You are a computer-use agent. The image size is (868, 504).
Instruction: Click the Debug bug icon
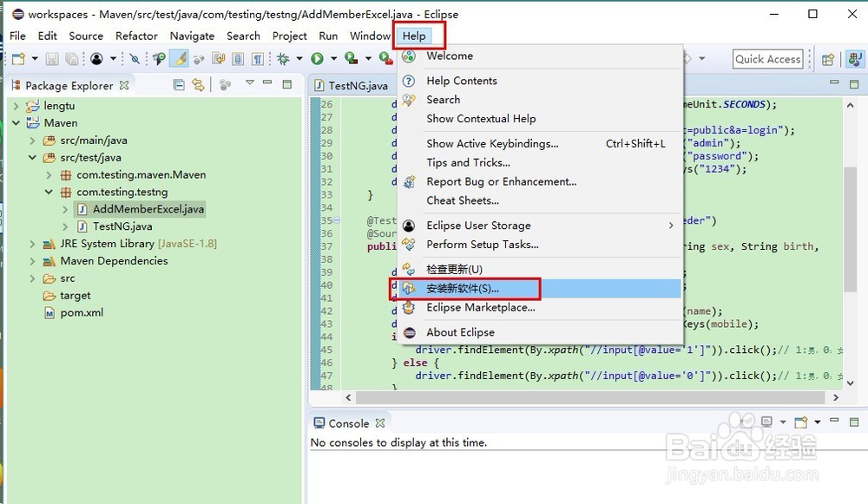(x=284, y=59)
